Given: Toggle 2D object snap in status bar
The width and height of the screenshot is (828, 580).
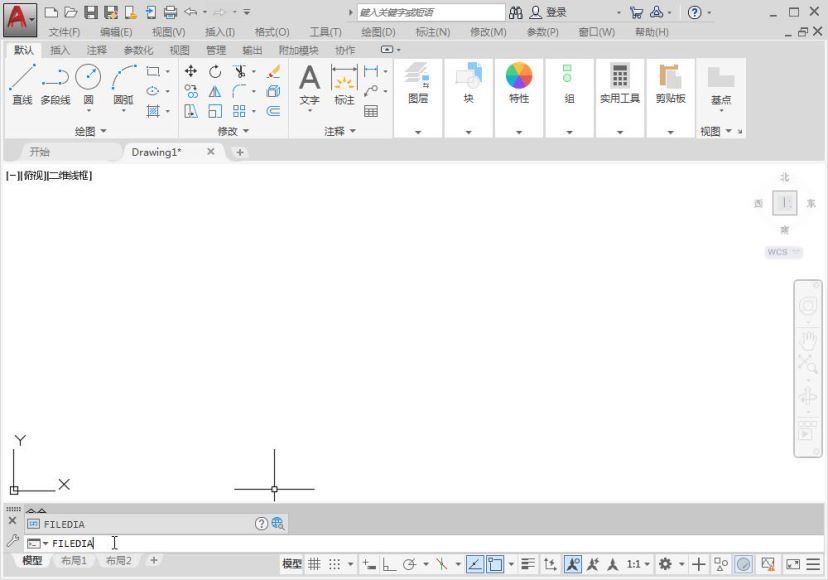Looking at the screenshot, I should click(495, 564).
